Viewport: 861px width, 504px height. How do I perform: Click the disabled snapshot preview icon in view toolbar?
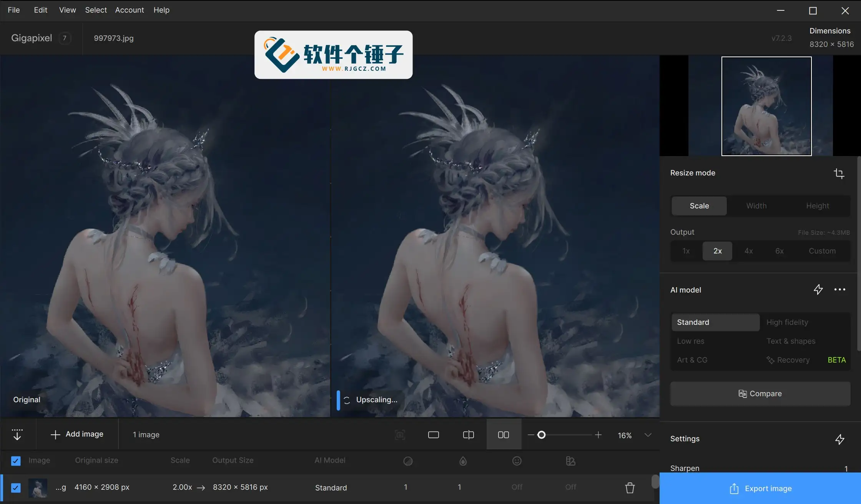[400, 435]
